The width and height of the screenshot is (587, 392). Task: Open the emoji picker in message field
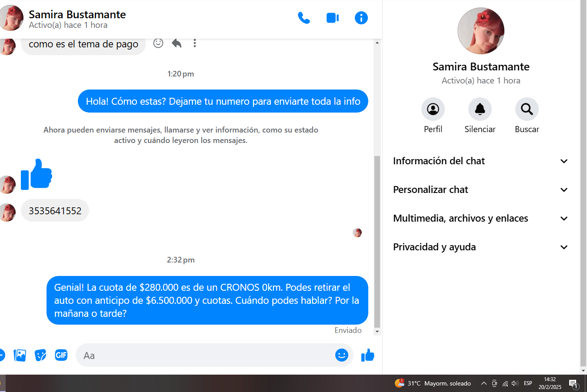pyautogui.click(x=342, y=355)
